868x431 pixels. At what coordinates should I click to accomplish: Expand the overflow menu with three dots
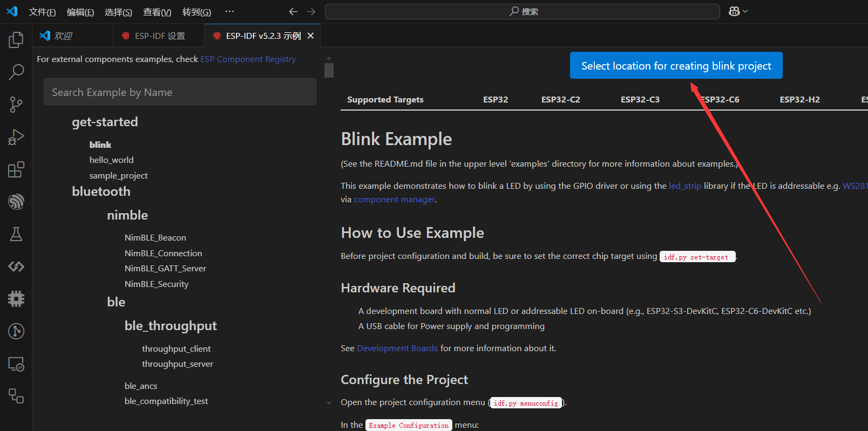229,11
